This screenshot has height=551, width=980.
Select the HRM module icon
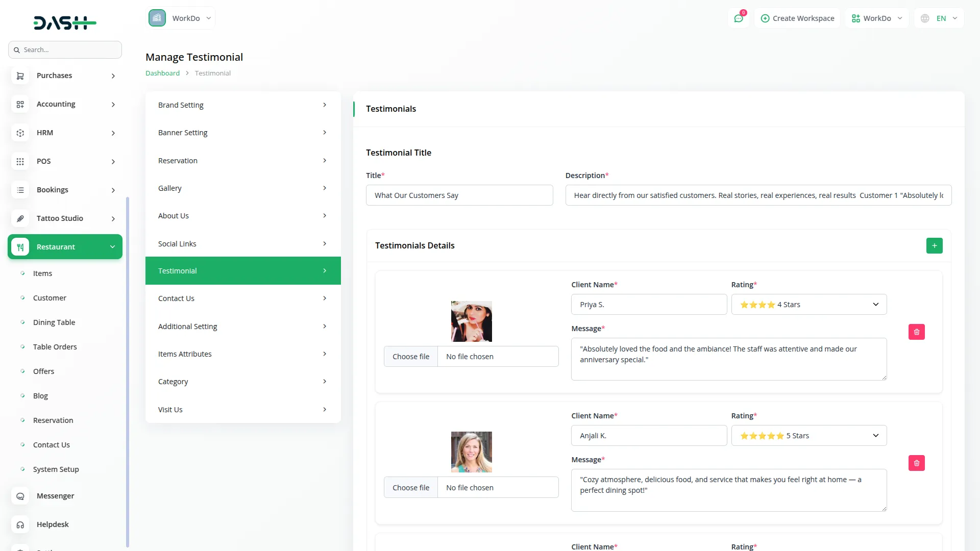coord(20,133)
